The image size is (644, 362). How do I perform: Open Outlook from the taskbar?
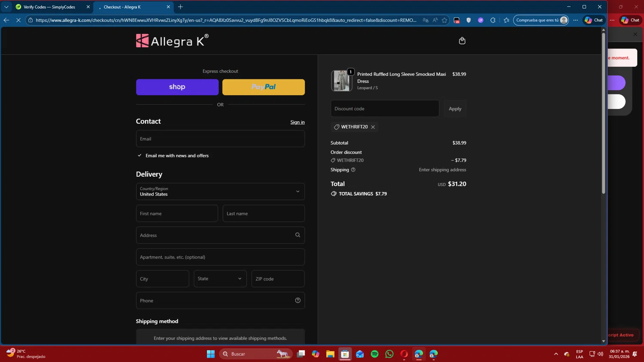click(360, 354)
